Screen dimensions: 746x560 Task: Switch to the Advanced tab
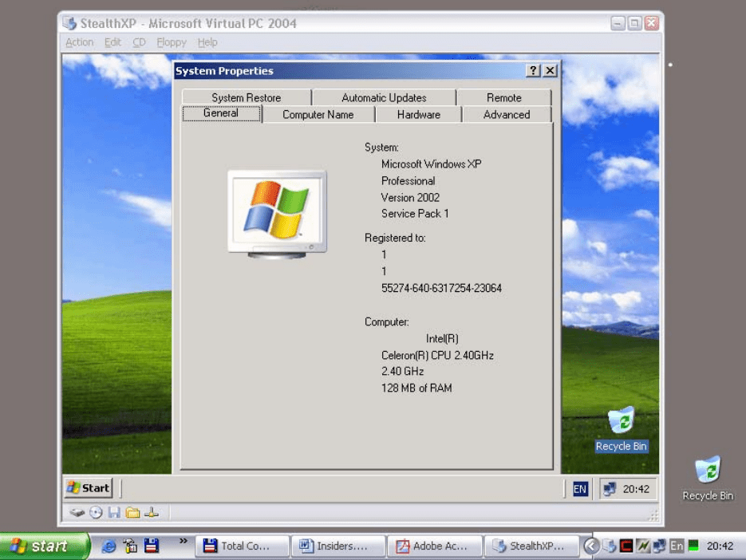coord(507,115)
